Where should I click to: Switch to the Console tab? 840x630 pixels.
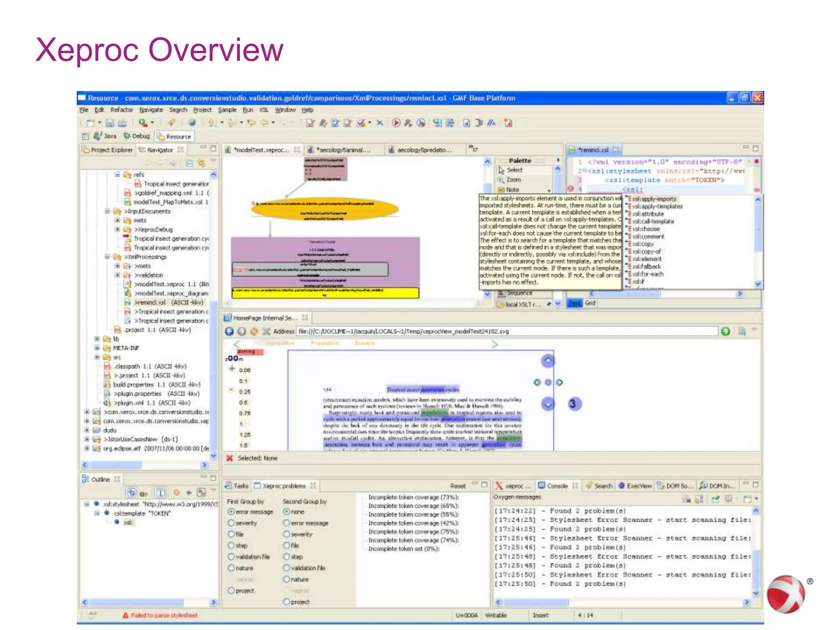pos(557,486)
